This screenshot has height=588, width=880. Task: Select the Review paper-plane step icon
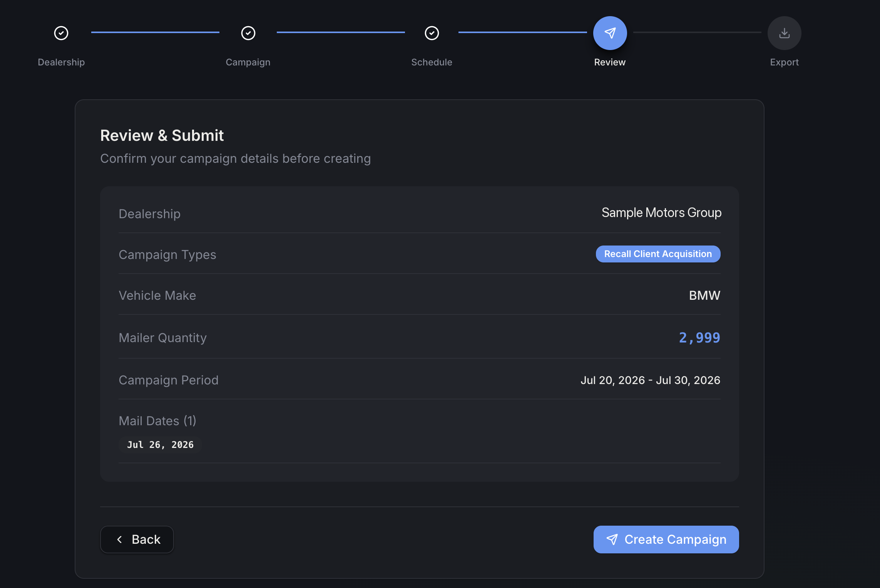[x=610, y=33]
